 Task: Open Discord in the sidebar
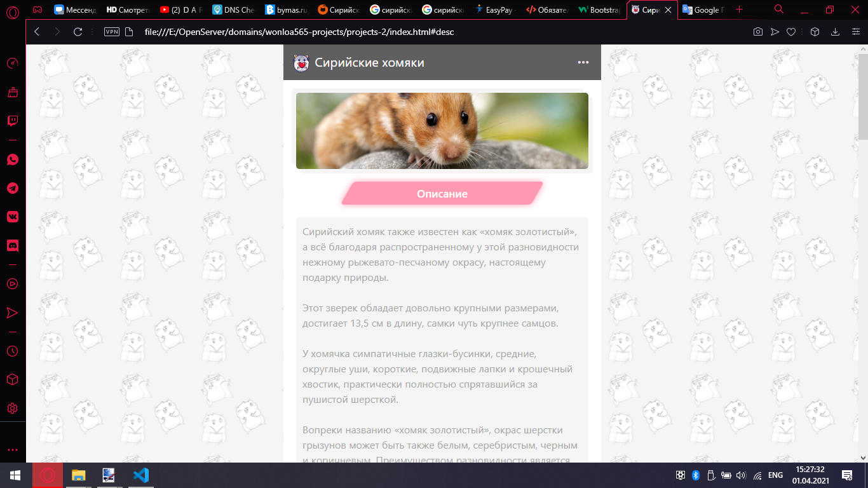tap(13, 245)
